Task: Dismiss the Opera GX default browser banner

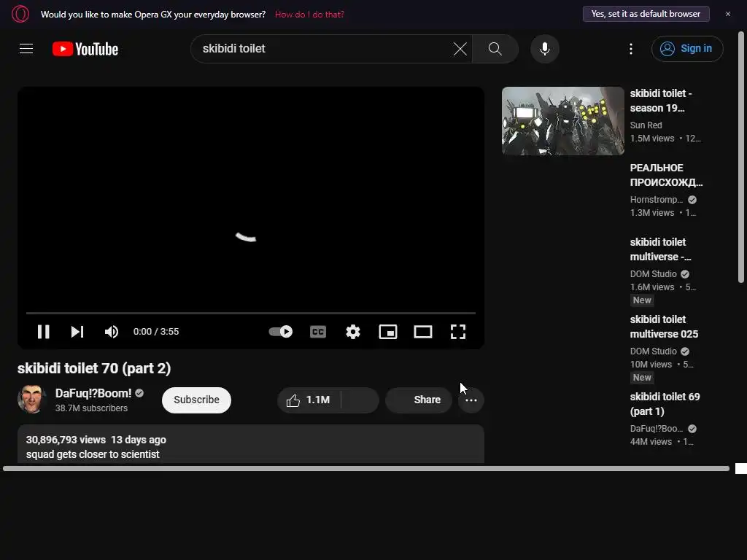Action: click(x=727, y=14)
